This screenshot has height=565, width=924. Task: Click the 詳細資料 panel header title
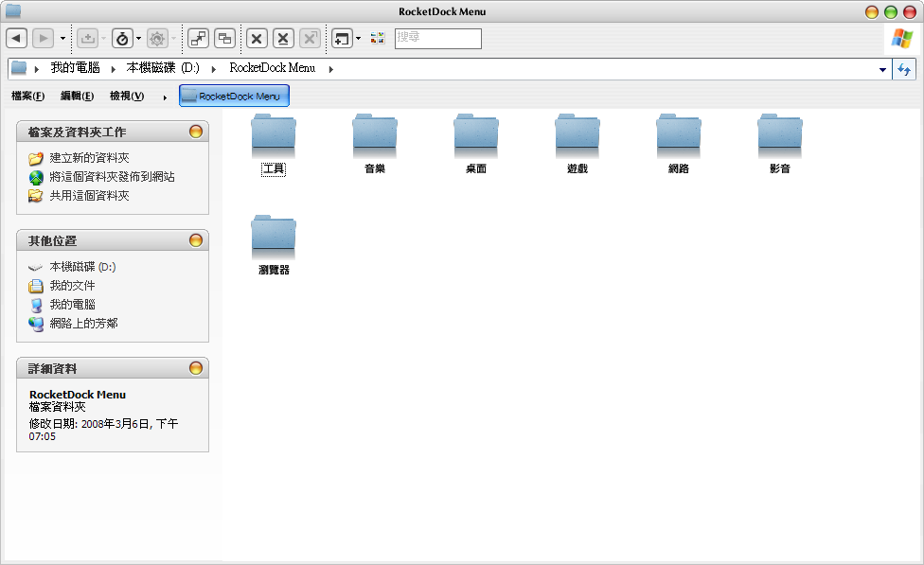click(52, 369)
